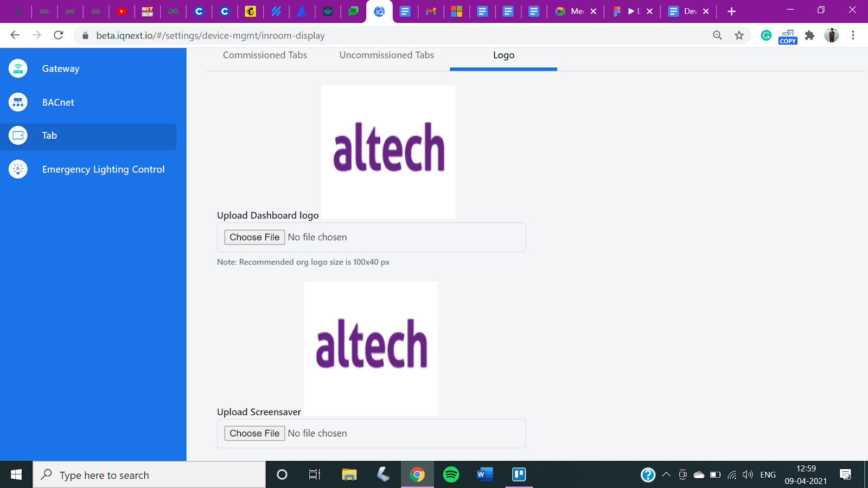
Task: Open volume control in system tray
Action: 748,475
